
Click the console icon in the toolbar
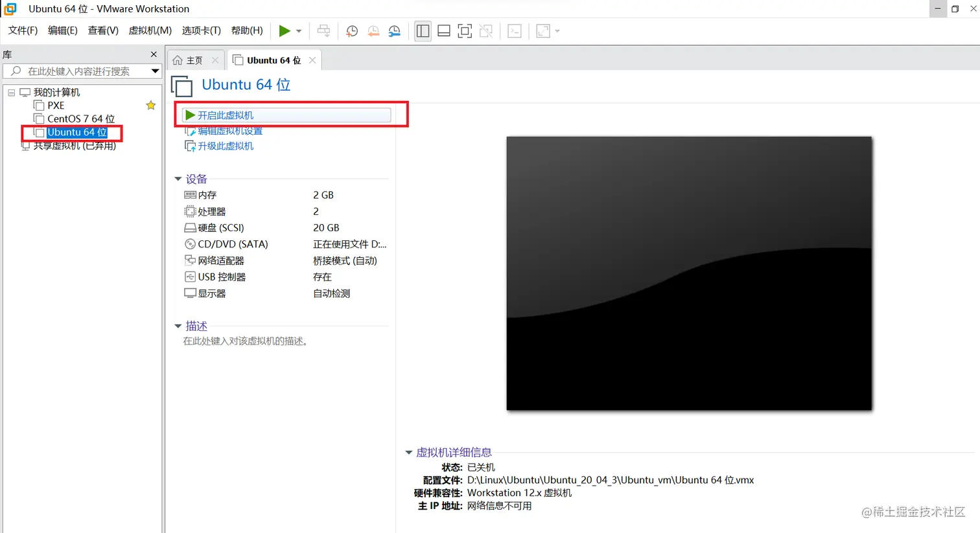(514, 30)
